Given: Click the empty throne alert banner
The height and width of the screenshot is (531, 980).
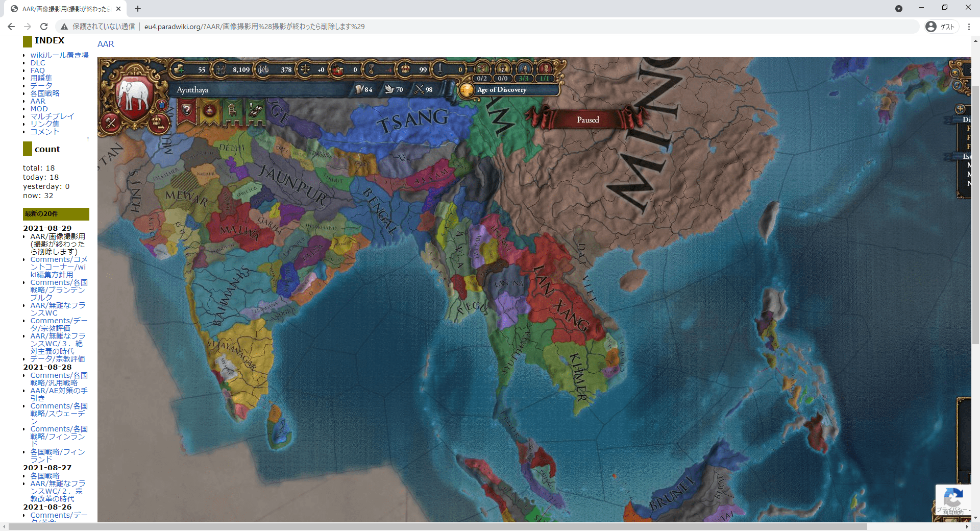Looking at the screenshot, I should [232, 111].
